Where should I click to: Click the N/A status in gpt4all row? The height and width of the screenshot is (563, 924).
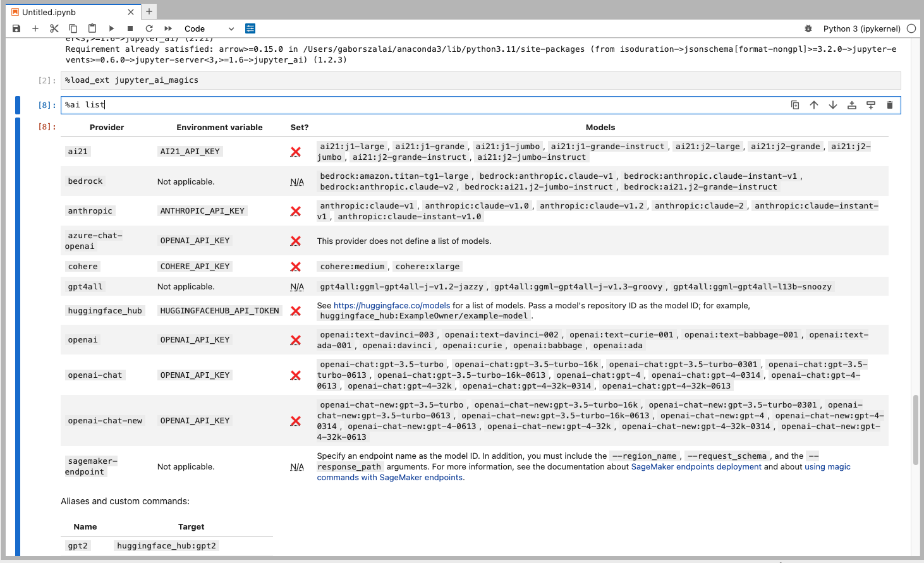297,287
